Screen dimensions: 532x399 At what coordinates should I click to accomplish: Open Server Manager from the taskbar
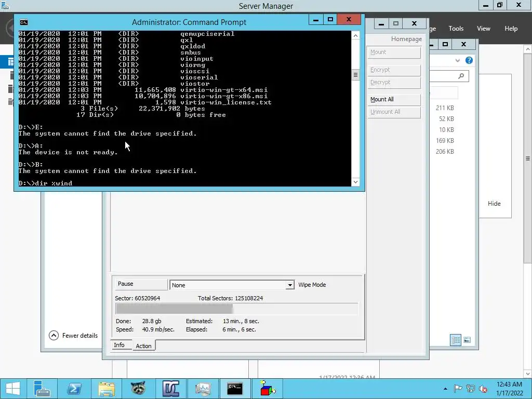coord(42,389)
